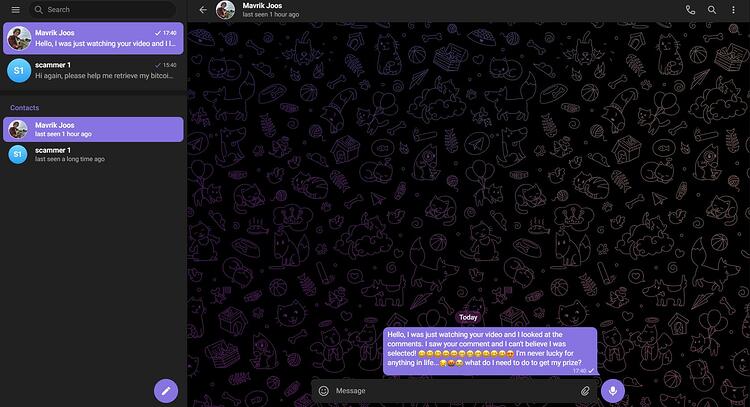This screenshot has height=407, width=750.
Task: Compose new message with pencil button
Action: click(x=166, y=391)
